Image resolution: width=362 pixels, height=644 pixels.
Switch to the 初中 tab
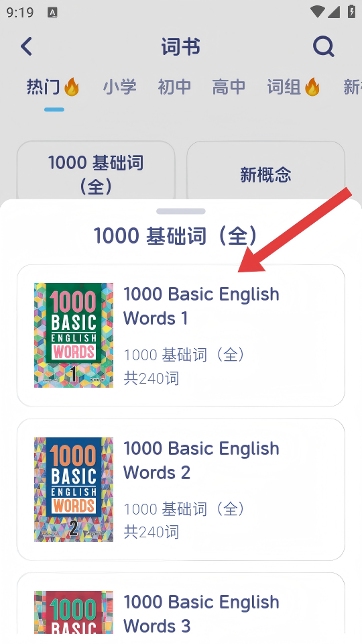click(x=174, y=87)
